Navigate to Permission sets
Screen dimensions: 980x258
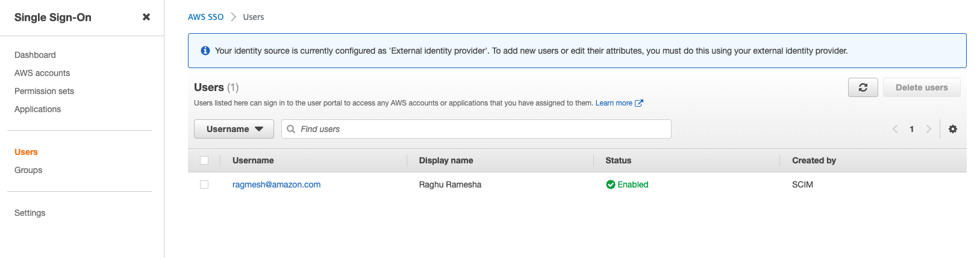[x=44, y=91]
